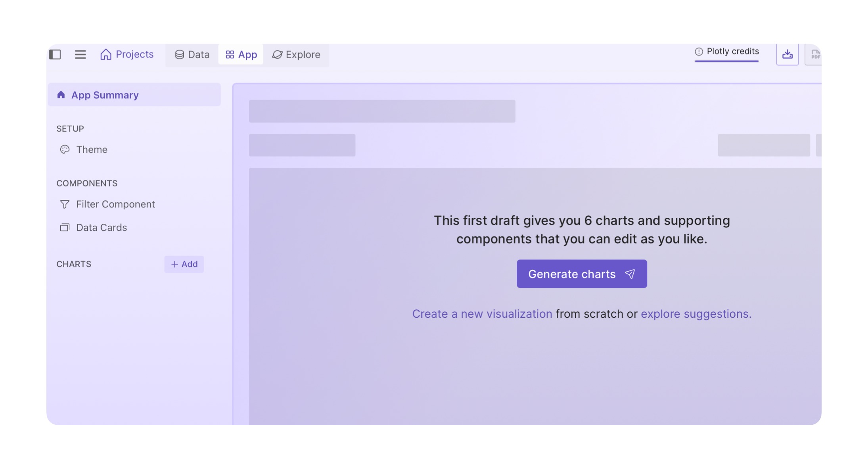
Task: Switch to the Explore tab
Action: [296, 54]
